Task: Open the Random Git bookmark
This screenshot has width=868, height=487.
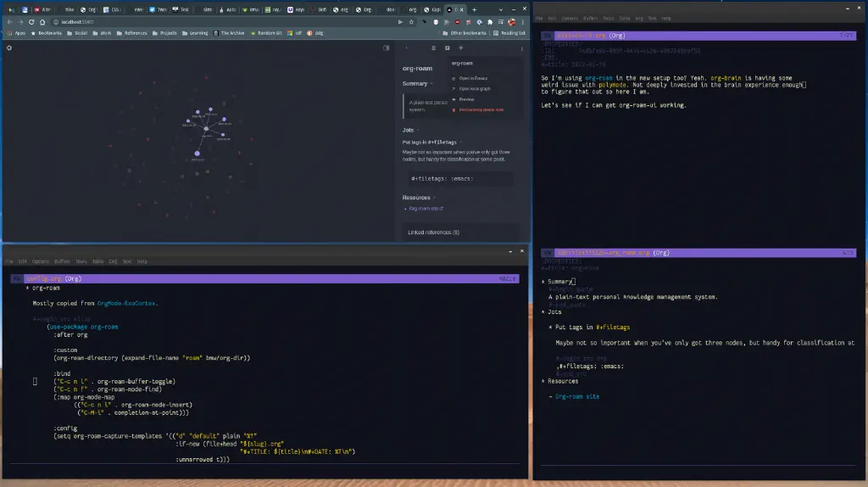Action: 267,33
